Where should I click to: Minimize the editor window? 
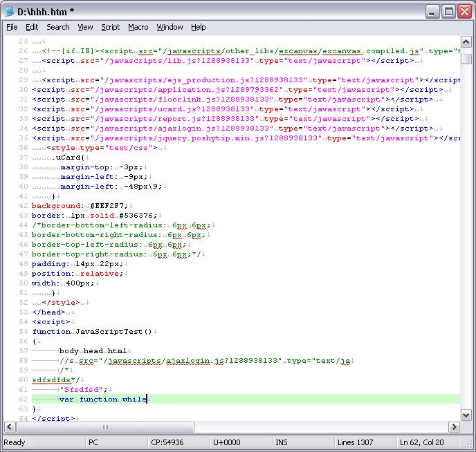[x=432, y=12]
